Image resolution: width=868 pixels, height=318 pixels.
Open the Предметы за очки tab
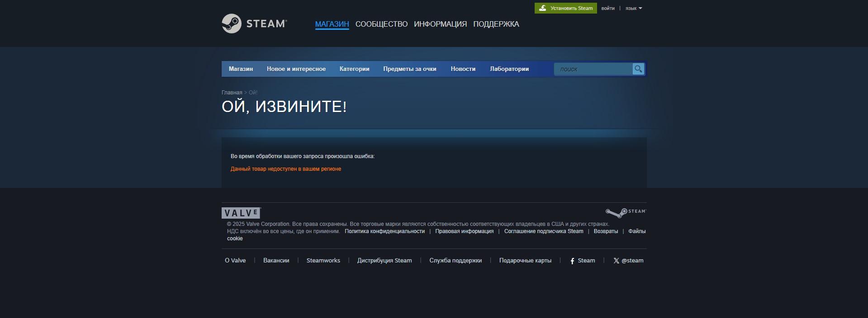point(409,69)
